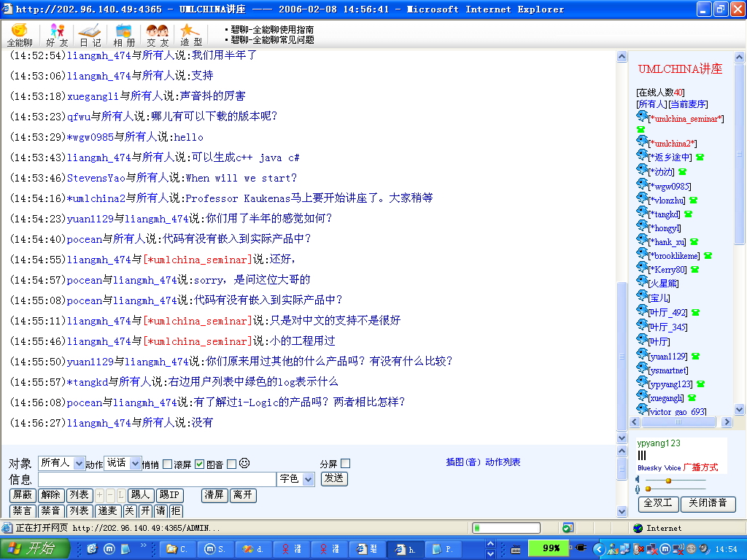Click the 递麦 pass-mic button

[107, 511]
